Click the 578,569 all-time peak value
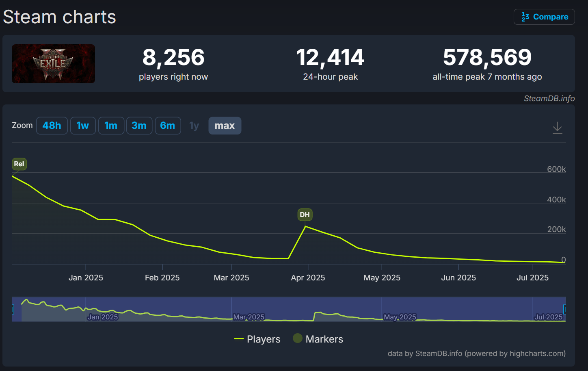The image size is (588, 371). [487, 57]
